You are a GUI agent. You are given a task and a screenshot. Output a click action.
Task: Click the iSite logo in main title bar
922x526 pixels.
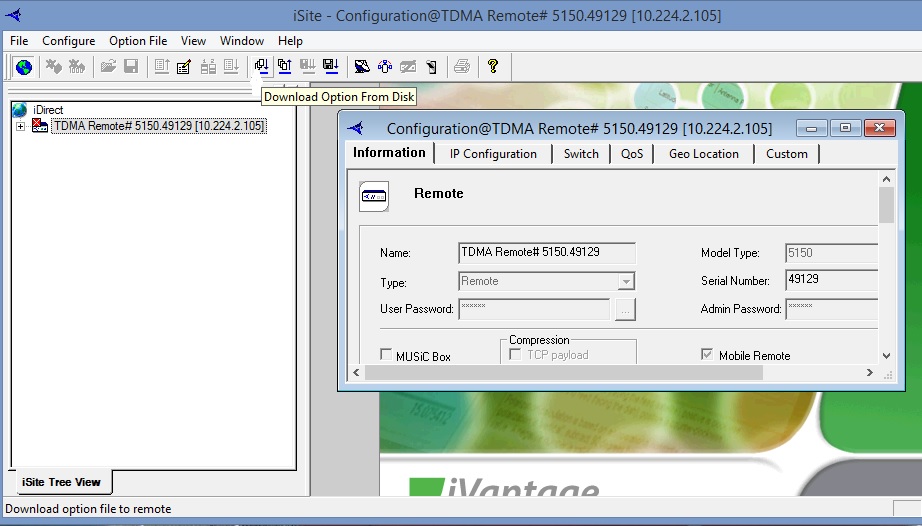13,15
